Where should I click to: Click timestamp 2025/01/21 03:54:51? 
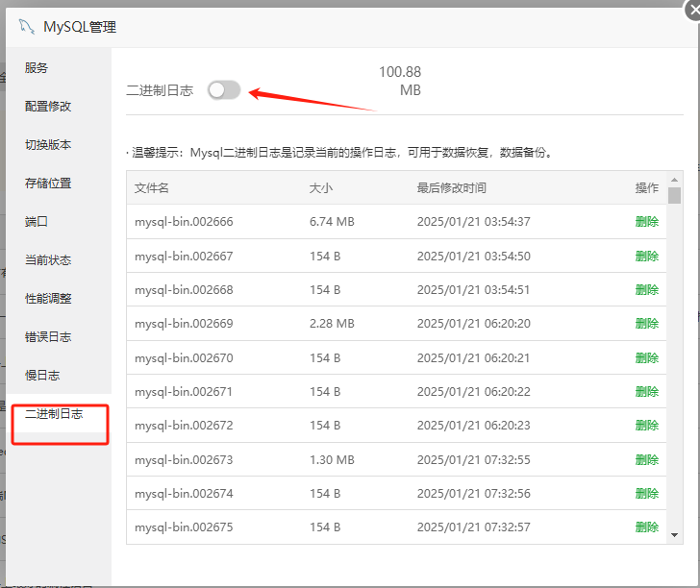[x=474, y=290]
